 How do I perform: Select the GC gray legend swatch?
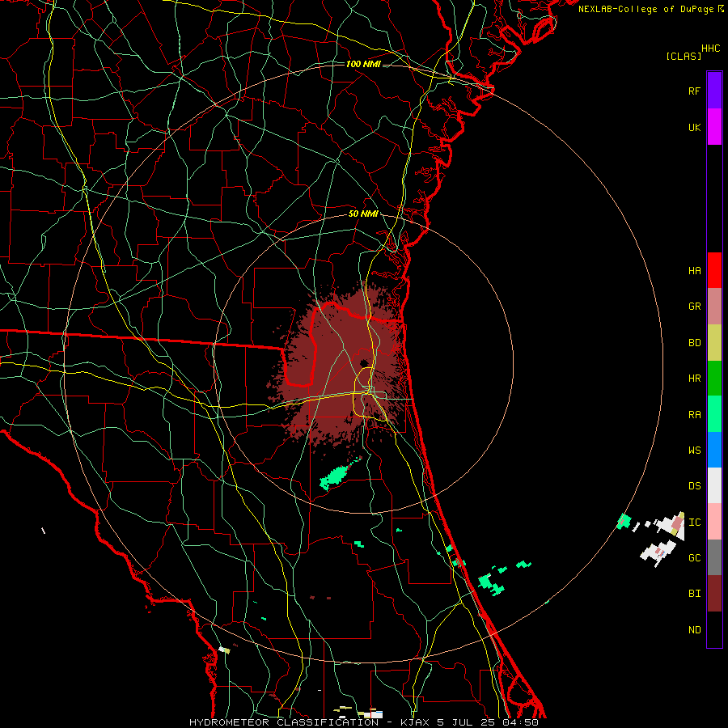714,557
